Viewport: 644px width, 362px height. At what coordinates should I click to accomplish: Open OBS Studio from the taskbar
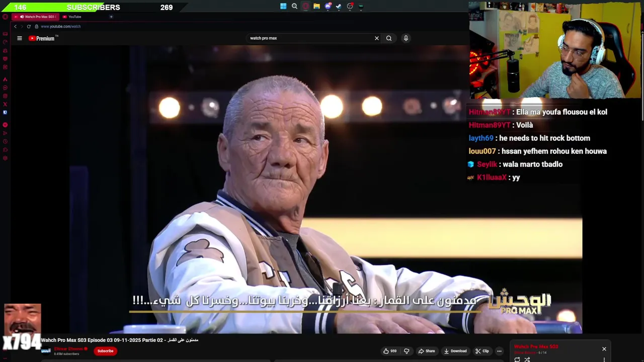[350, 7]
